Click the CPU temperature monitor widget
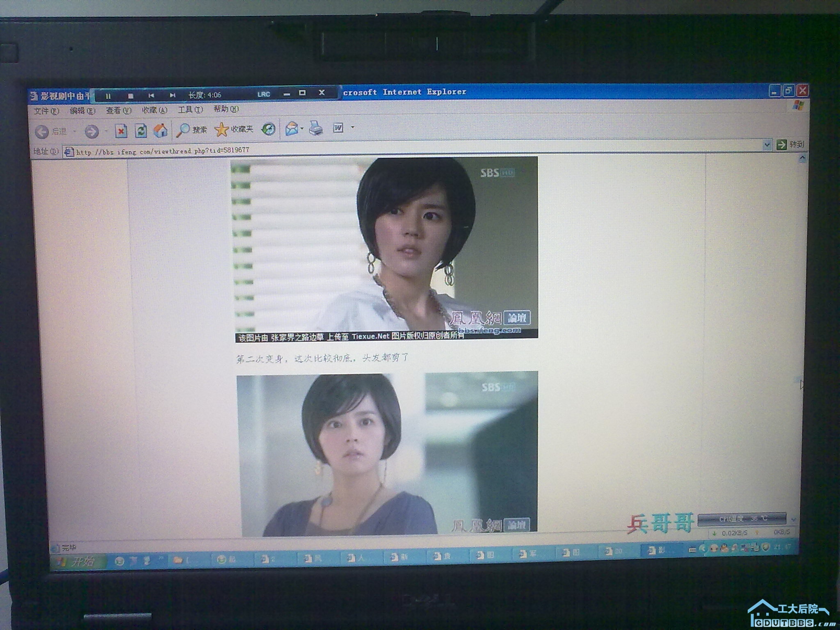The height and width of the screenshot is (630, 840). point(742,519)
